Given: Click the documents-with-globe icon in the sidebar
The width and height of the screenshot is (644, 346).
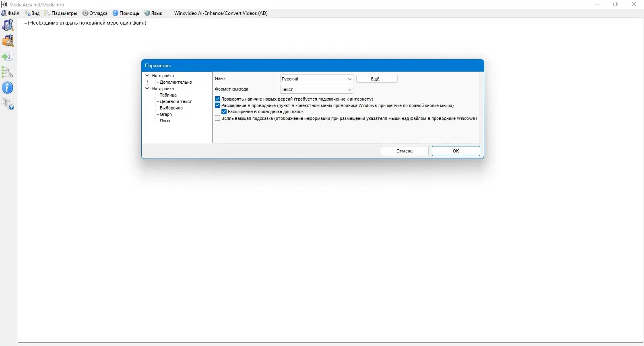Looking at the screenshot, I should 8,104.
